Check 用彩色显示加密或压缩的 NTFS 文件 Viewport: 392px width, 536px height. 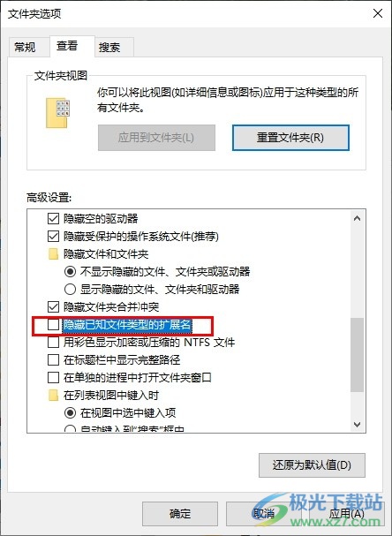coord(53,343)
